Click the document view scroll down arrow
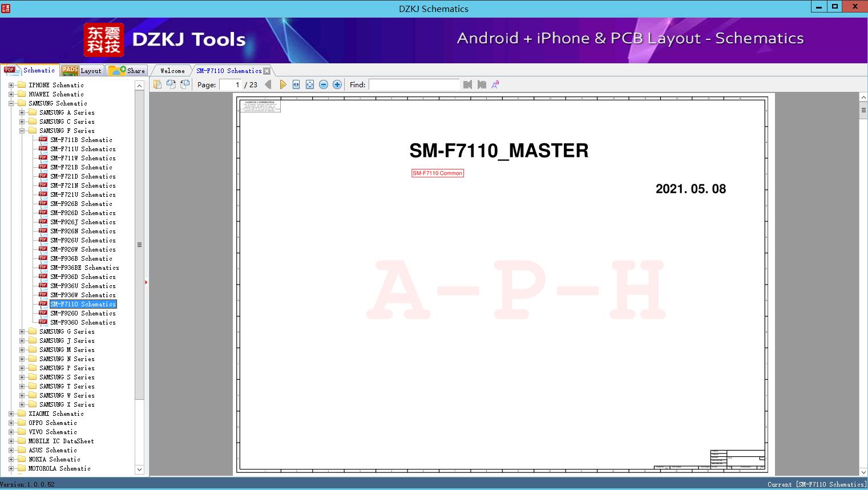The width and height of the screenshot is (868, 490). [863, 472]
